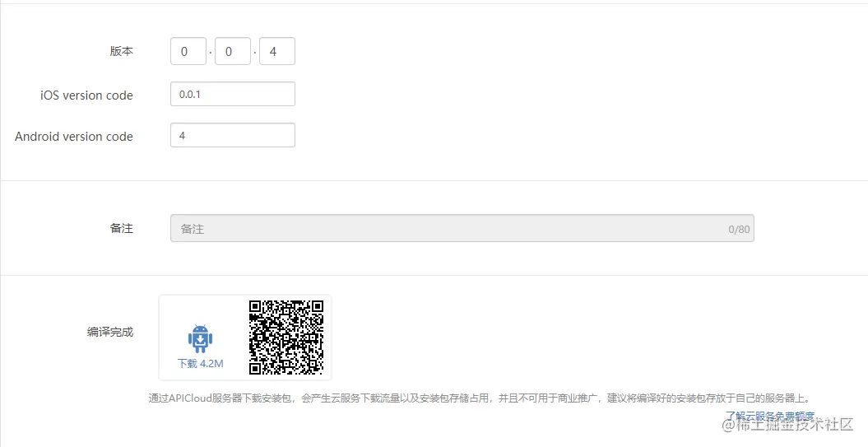The image size is (868, 447).
Task: Click the QR code image
Action: pyautogui.click(x=286, y=338)
